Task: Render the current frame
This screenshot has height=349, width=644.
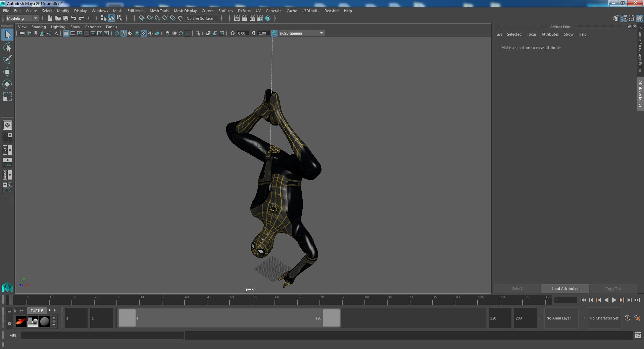Action: click(x=244, y=18)
